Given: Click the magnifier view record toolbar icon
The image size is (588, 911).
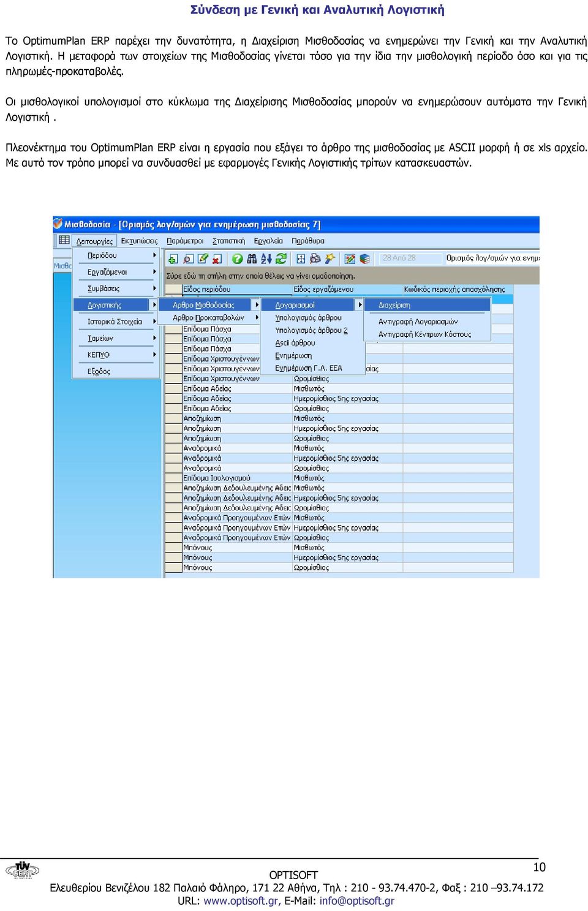Looking at the screenshot, I should (x=188, y=259).
